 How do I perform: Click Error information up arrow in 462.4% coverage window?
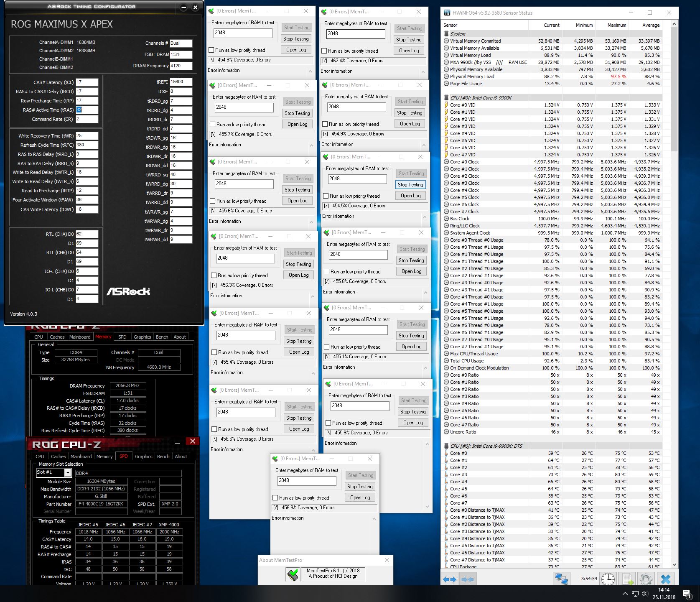coord(423,72)
